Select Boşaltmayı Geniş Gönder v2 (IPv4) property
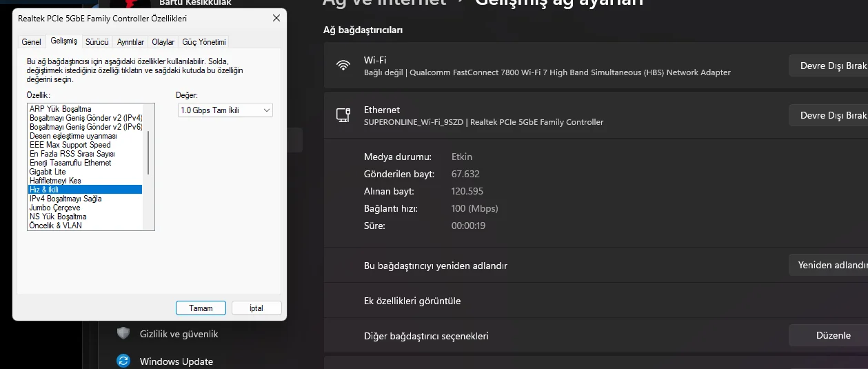The image size is (868, 369). 85,118
